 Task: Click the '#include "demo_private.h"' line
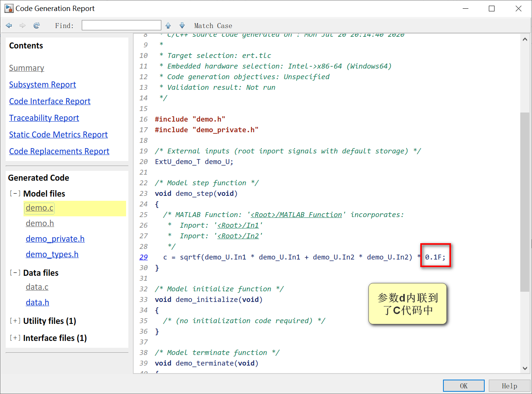207,130
